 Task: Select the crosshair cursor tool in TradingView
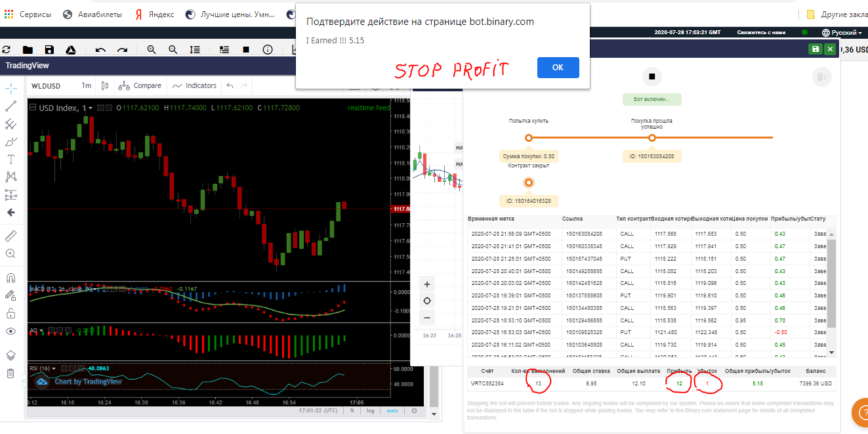11,87
